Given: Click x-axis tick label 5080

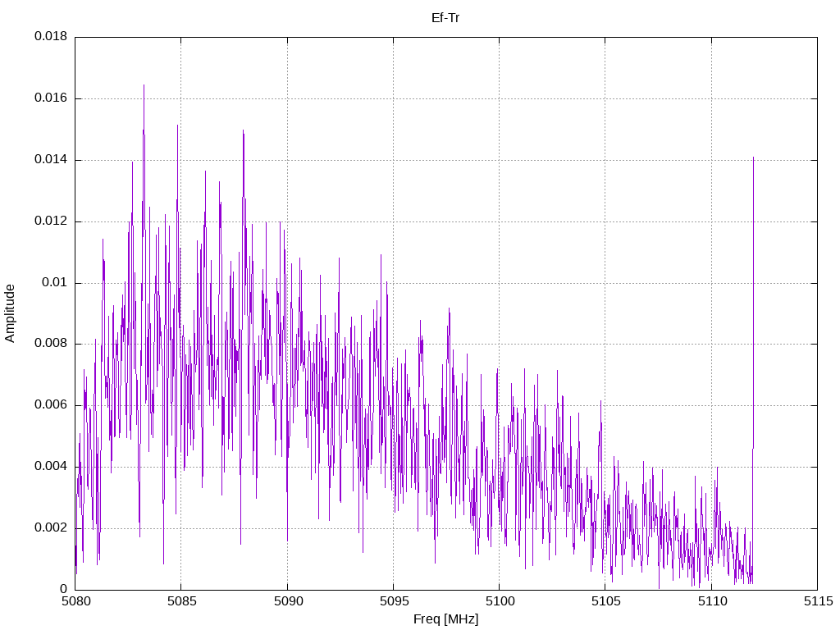Looking at the screenshot, I should click(76, 601).
